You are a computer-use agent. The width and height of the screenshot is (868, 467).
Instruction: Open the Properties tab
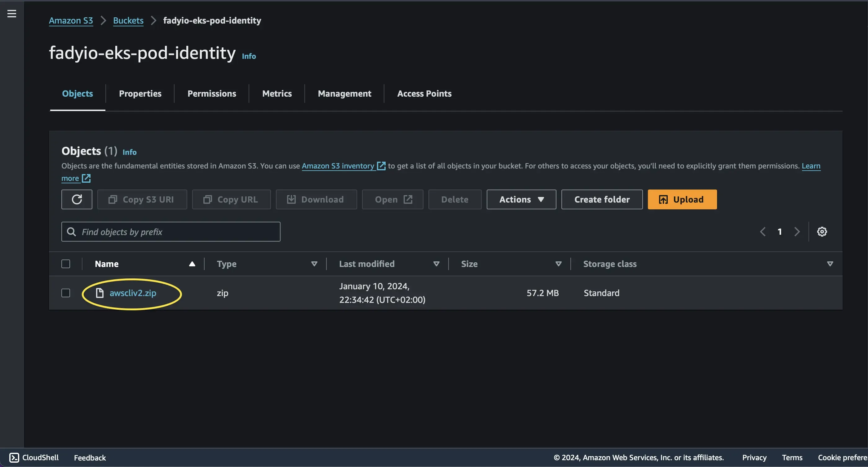[x=140, y=94]
